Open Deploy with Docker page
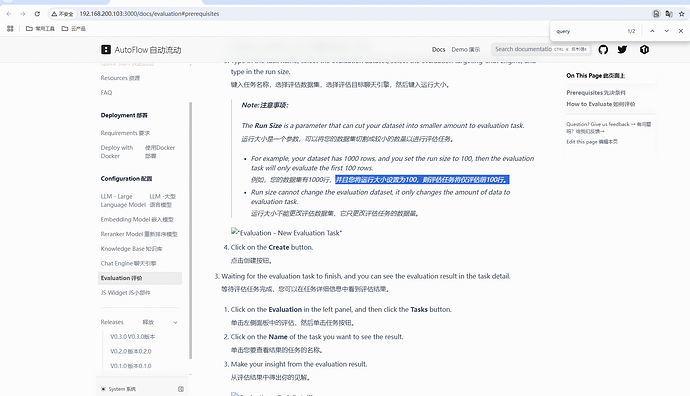The height and width of the screenshot is (396, 690). tap(138, 152)
